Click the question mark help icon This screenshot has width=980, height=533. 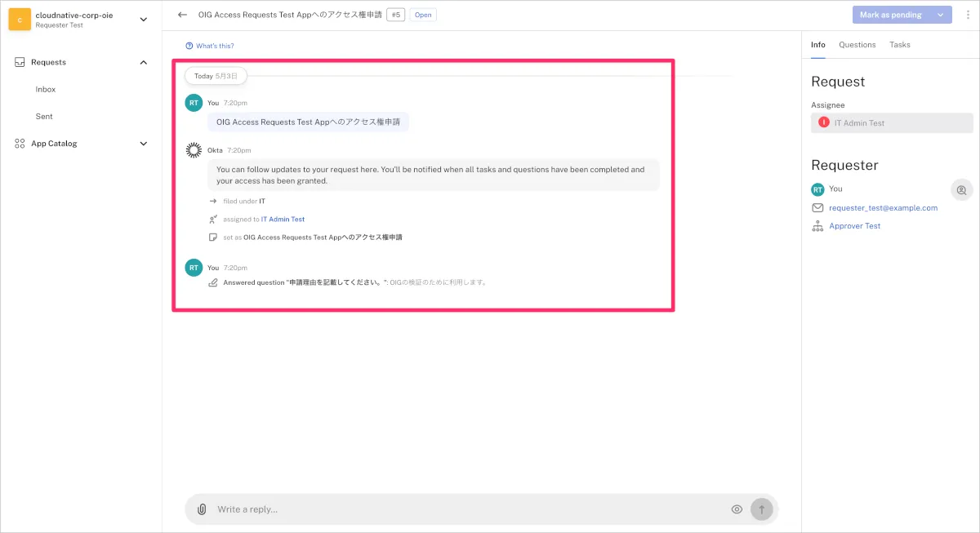tap(189, 47)
